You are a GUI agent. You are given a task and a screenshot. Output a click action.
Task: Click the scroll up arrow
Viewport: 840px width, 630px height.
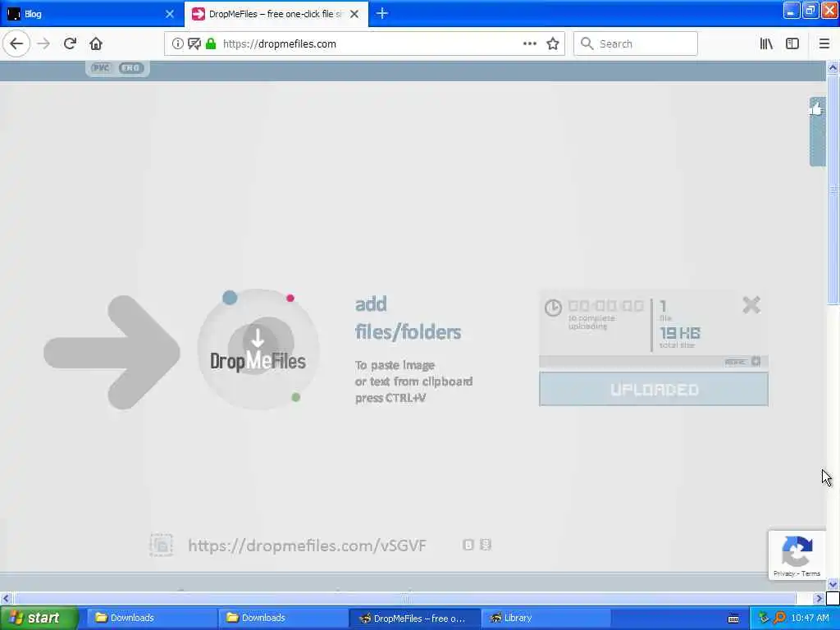(833, 68)
